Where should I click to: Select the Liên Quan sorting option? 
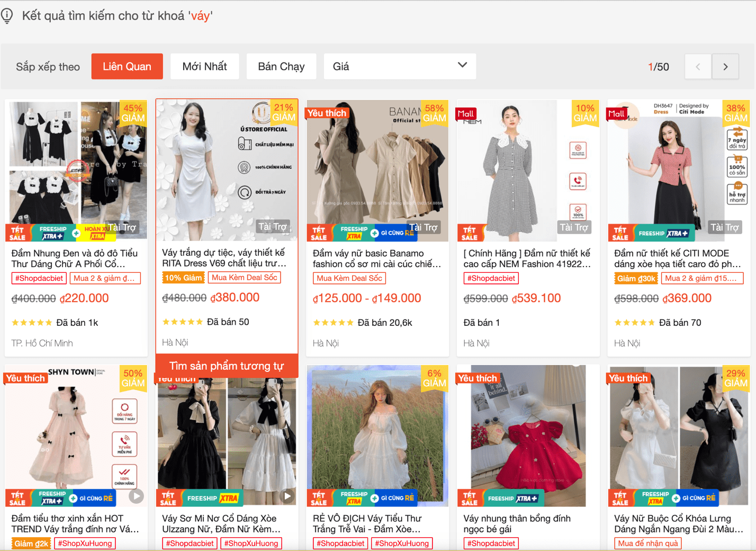[127, 66]
